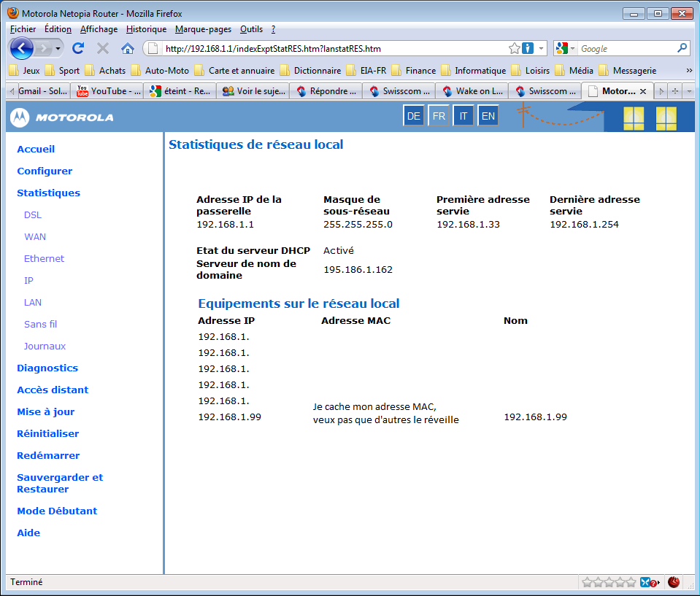This screenshot has height=596, width=700.
Task: Open the list-all-tabs dropdown arrow
Action: (x=689, y=91)
